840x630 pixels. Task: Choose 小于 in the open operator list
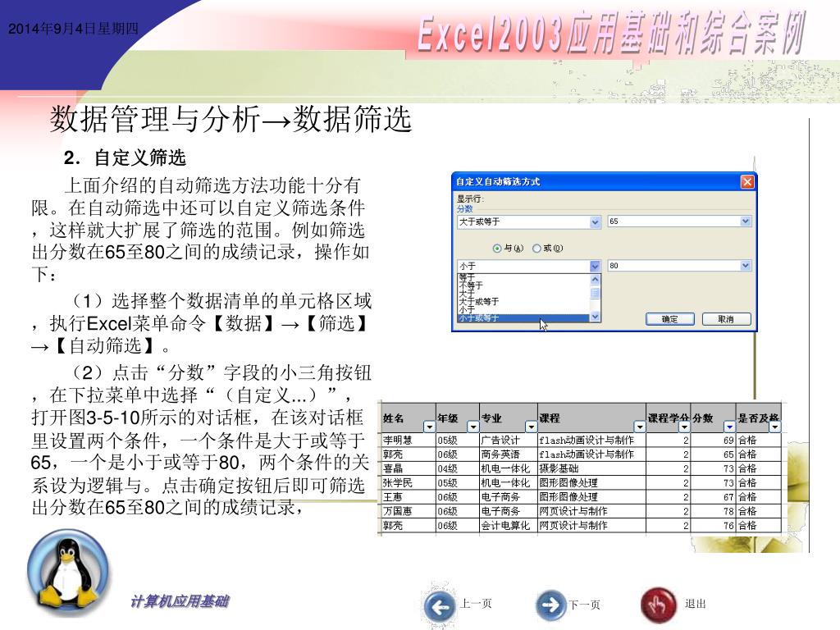coord(523,309)
